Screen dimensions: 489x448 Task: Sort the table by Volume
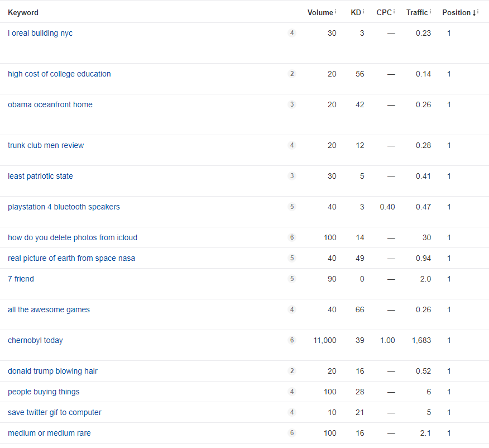[x=320, y=12]
